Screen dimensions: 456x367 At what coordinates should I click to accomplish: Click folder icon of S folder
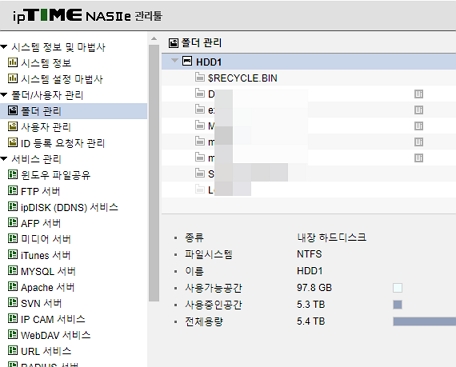pos(200,173)
